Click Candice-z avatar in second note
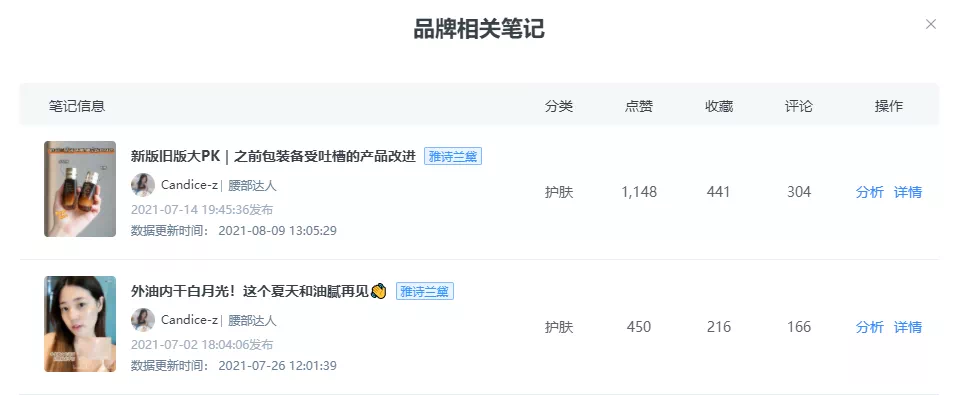The width and height of the screenshot is (953, 395). pos(143,320)
